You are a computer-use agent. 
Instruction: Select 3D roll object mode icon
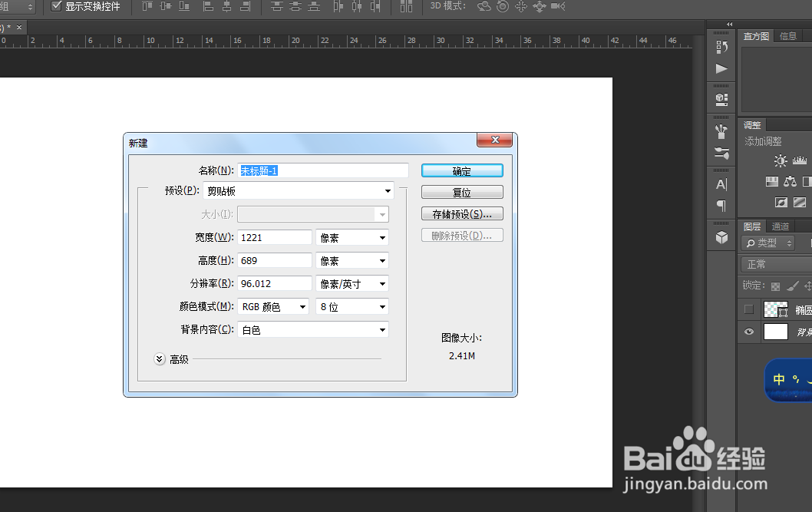click(503, 6)
